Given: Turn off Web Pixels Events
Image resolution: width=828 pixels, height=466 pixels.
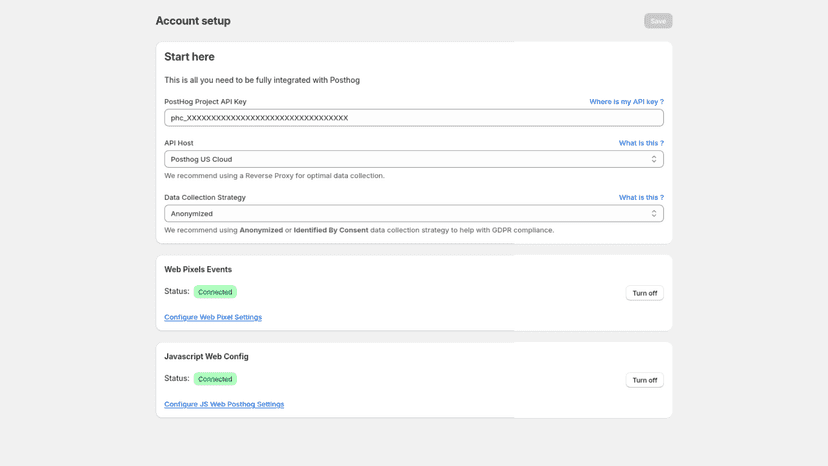Looking at the screenshot, I should [x=644, y=293].
